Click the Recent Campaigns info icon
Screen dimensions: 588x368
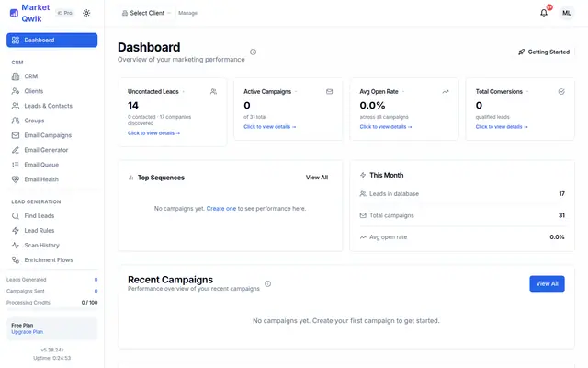[x=267, y=284]
